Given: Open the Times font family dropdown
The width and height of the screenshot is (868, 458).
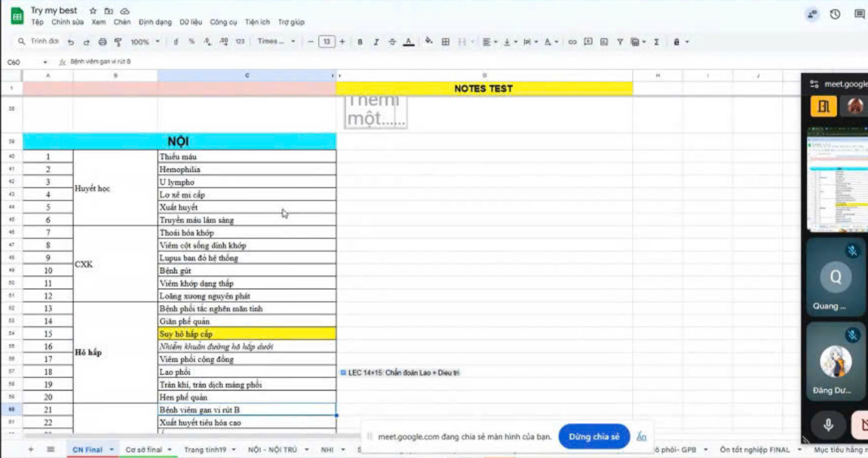Looking at the screenshot, I should (x=276, y=41).
